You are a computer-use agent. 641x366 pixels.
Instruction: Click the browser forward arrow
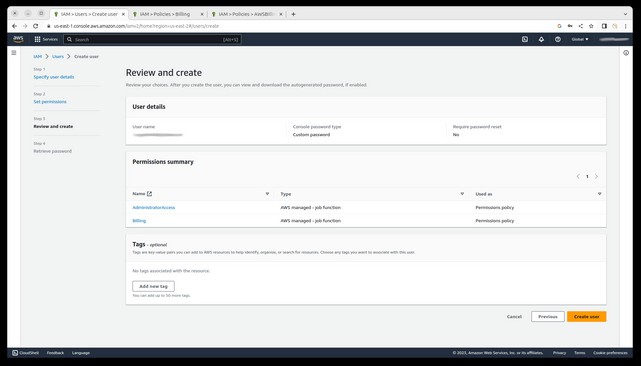coord(25,26)
